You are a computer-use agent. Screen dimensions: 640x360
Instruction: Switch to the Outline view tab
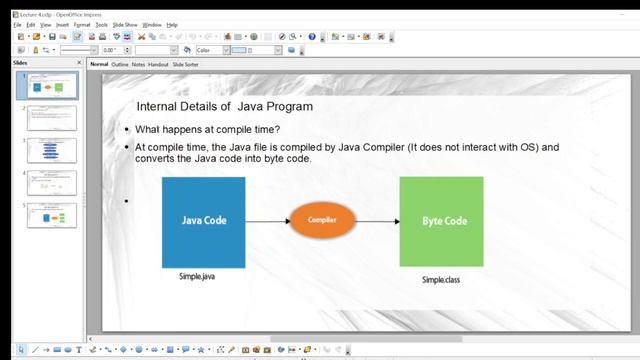pos(120,64)
